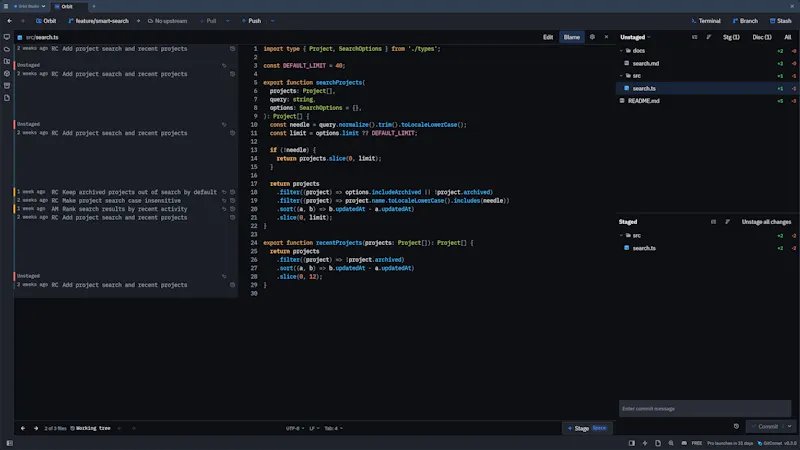Click the zoom magnifier icon in the status bar
Viewport: 800px width, 450px height.
671,443
